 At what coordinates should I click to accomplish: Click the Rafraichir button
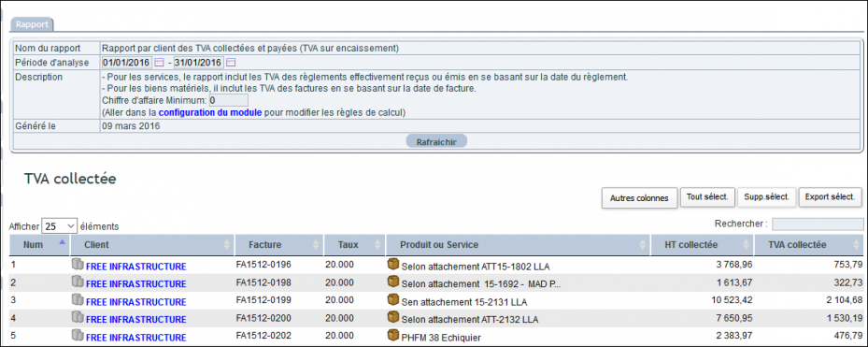[436, 141]
